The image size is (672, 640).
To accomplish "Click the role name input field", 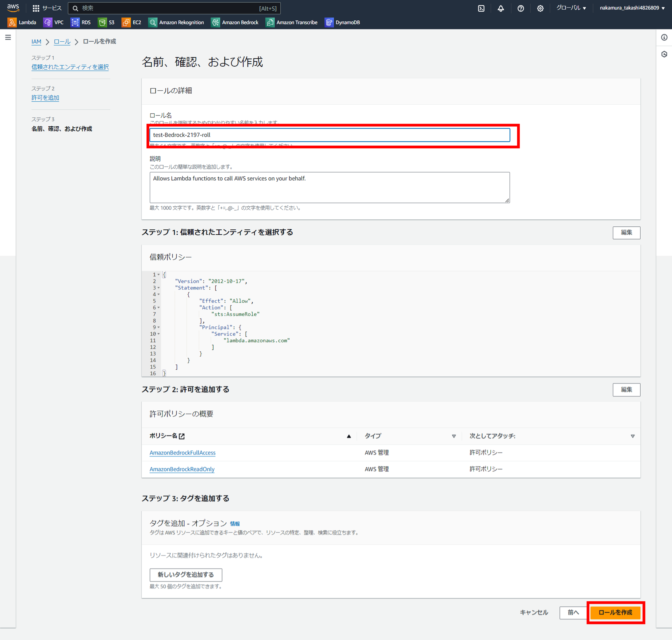I will click(x=329, y=135).
